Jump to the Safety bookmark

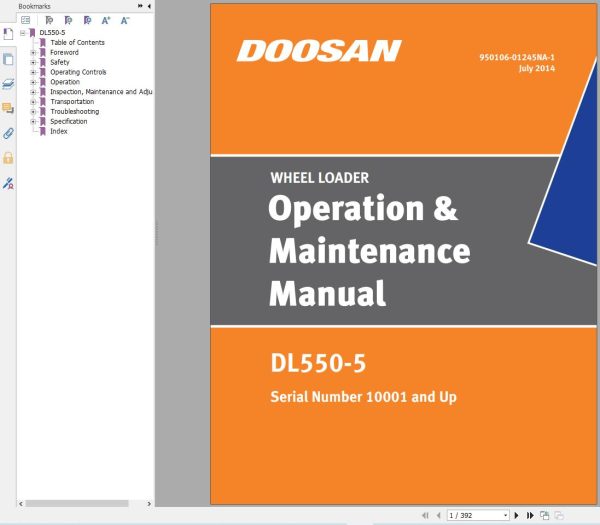[x=60, y=62]
